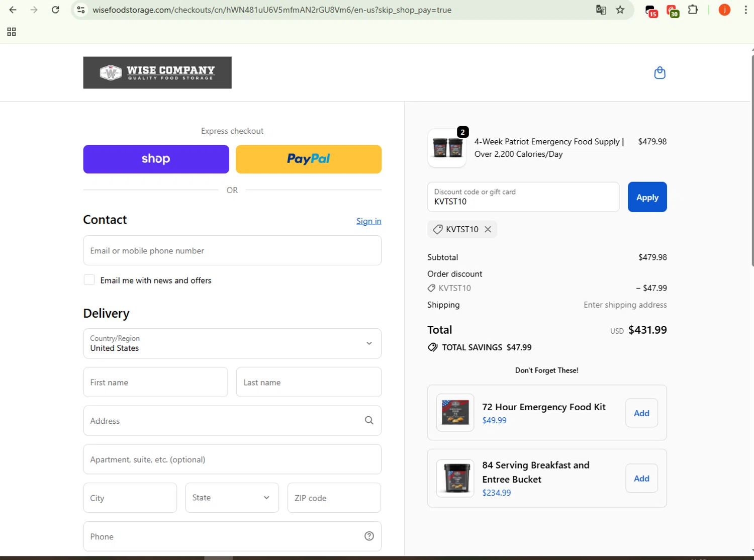
Task: Add 72 Hour Emergency Food Kit
Action: (x=641, y=413)
